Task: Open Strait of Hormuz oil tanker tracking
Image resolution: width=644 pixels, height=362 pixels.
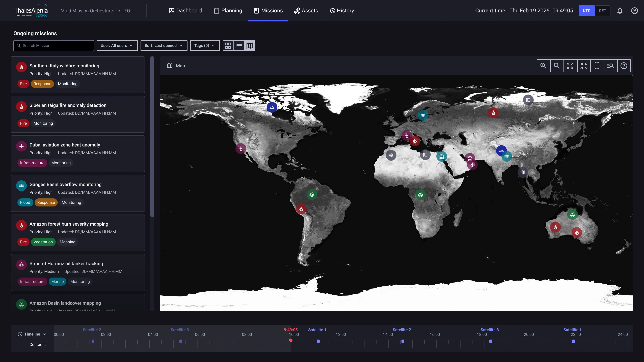Action: 78,272
